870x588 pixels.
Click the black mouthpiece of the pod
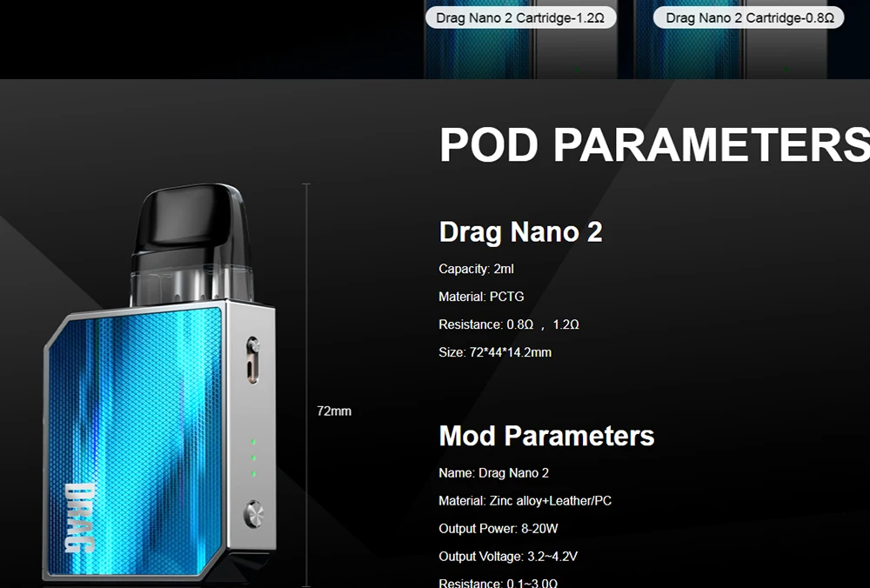pyautogui.click(x=189, y=220)
